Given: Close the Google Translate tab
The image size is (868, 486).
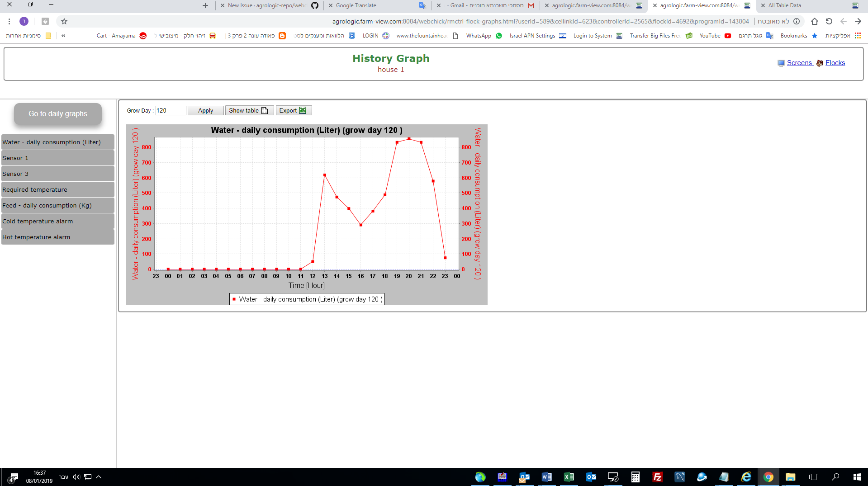Looking at the screenshot, I should click(331, 5).
